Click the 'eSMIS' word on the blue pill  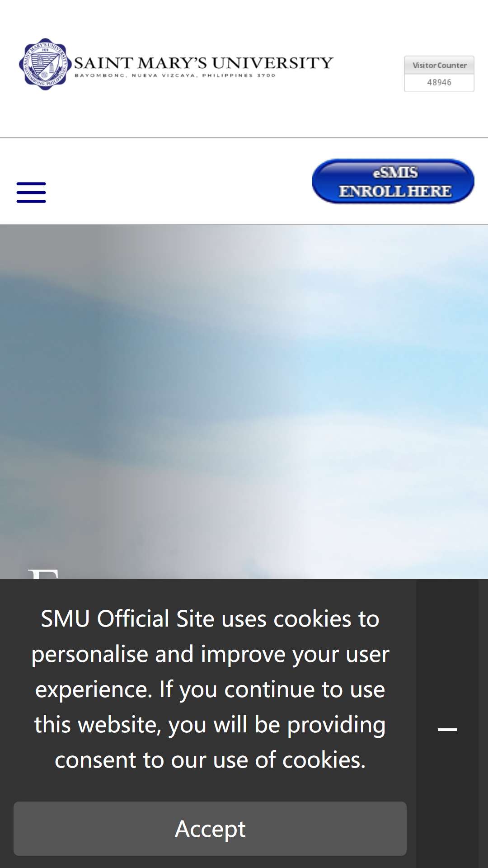tap(395, 172)
